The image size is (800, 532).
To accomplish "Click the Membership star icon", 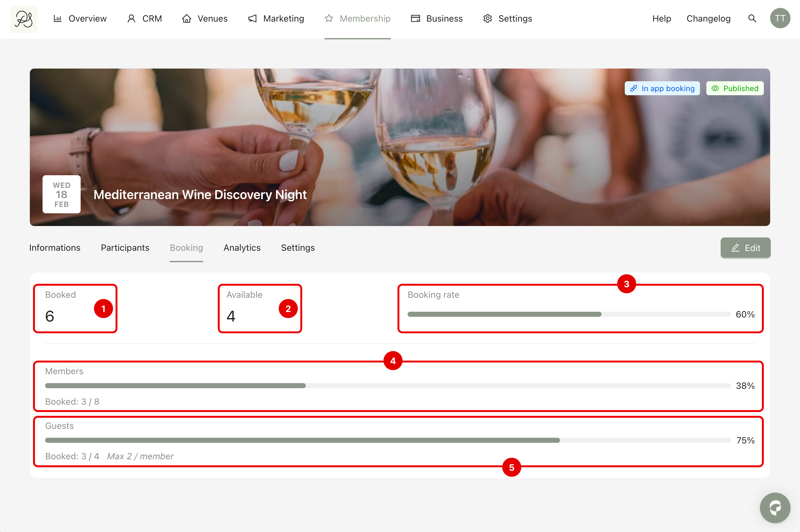I will point(329,19).
